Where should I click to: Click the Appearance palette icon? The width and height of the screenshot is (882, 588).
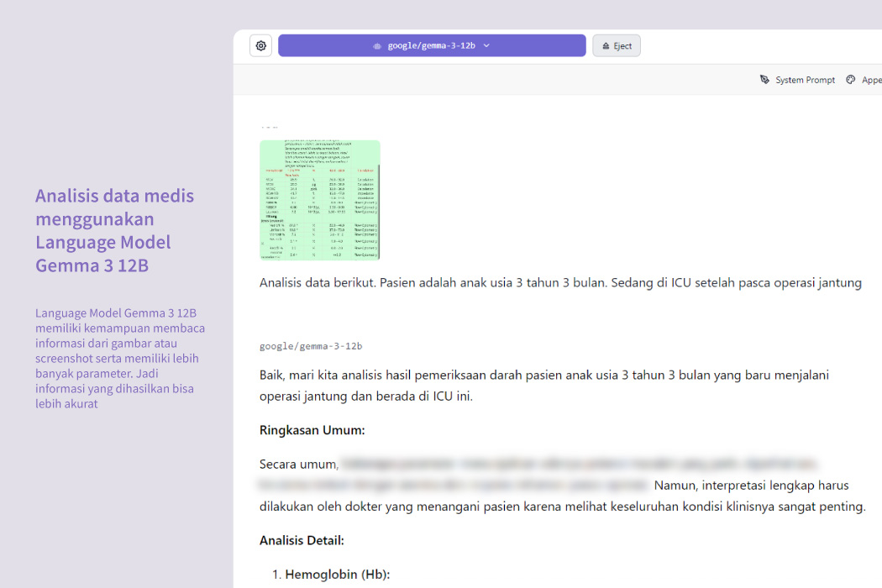point(850,79)
